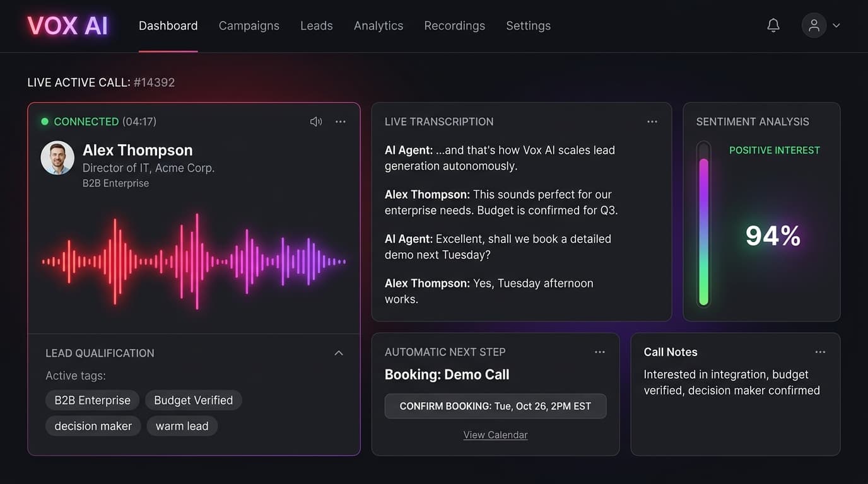
Task: Select the B2B Enterprise tag chip
Action: (x=93, y=400)
